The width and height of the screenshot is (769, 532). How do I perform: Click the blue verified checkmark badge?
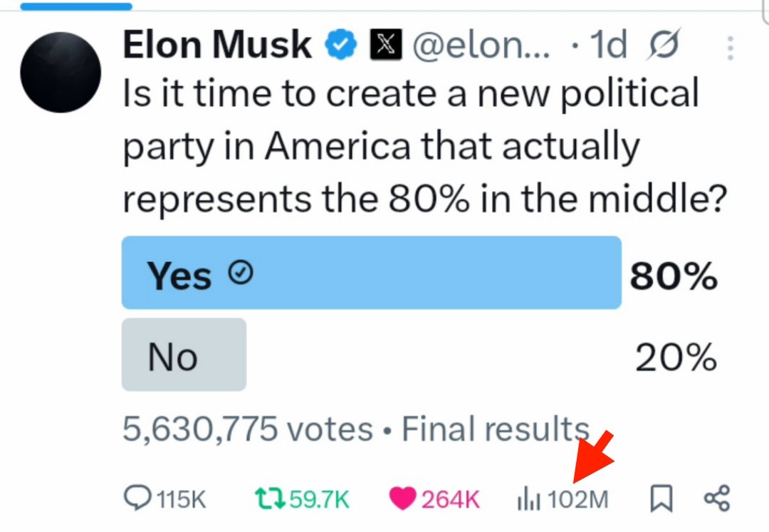[x=341, y=45]
